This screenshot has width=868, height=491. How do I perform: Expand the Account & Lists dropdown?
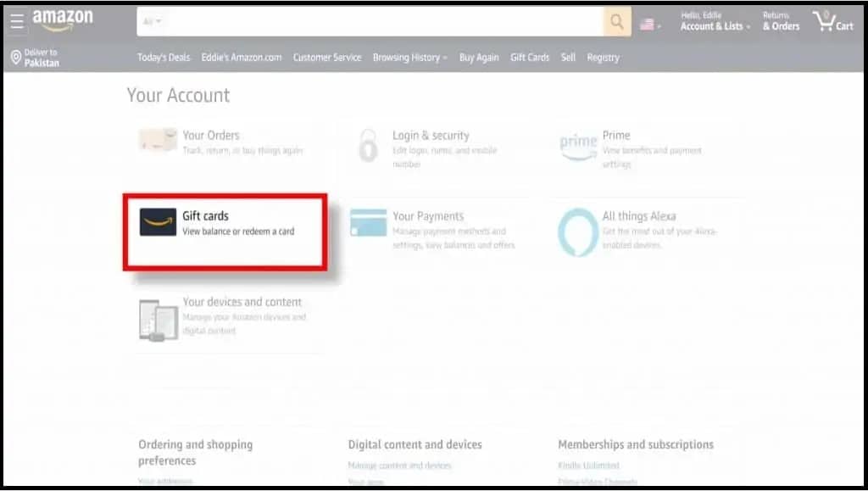[715, 26]
